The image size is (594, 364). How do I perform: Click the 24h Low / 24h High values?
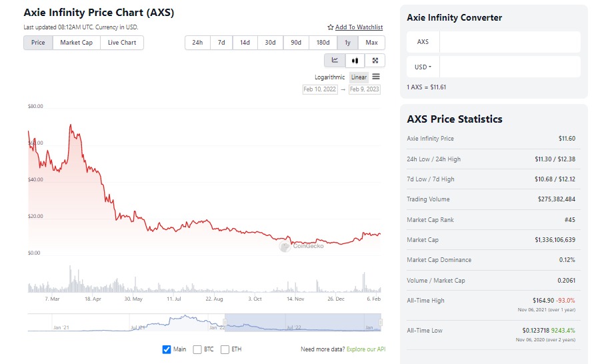pos(555,159)
